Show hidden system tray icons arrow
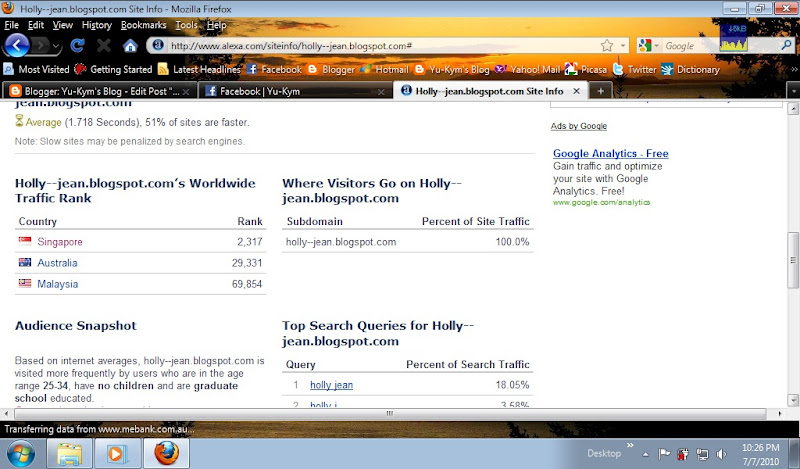800x469 pixels. [x=645, y=454]
